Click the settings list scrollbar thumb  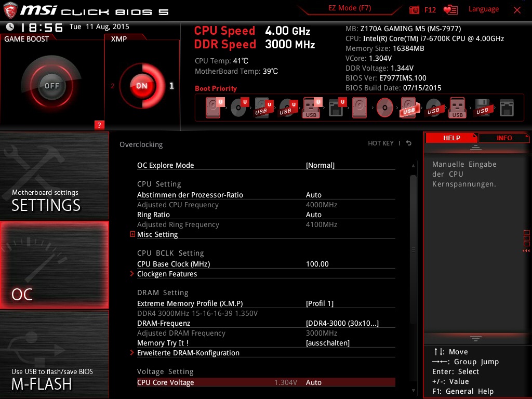pyautogui.click(x=413, y=249)
